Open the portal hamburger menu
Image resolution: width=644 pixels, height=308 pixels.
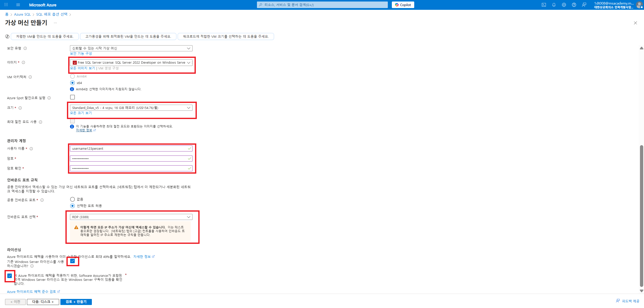click(x=18, y=5)
